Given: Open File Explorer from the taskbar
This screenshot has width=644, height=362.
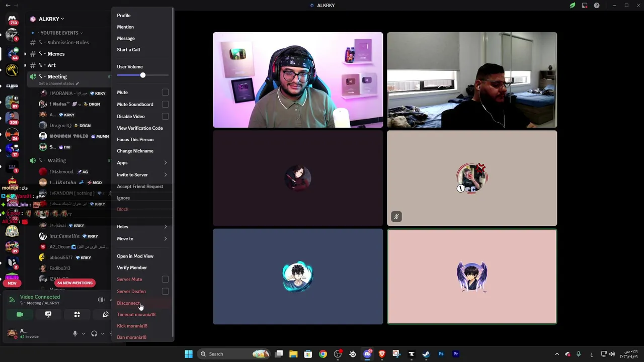Looking at the screenshot, I should [293, 354].
